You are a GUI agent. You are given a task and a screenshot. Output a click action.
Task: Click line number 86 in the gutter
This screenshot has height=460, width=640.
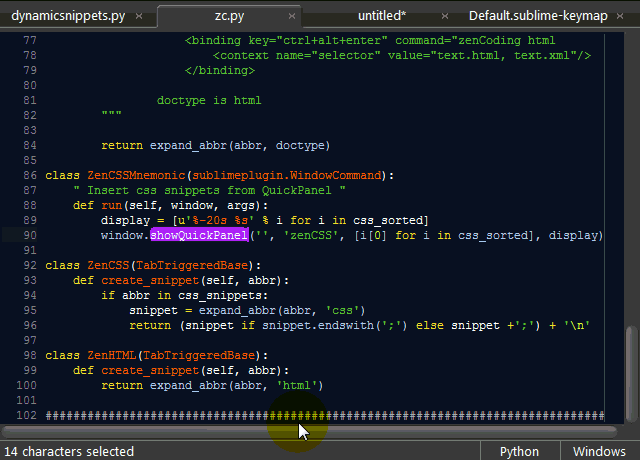(28, 175)
